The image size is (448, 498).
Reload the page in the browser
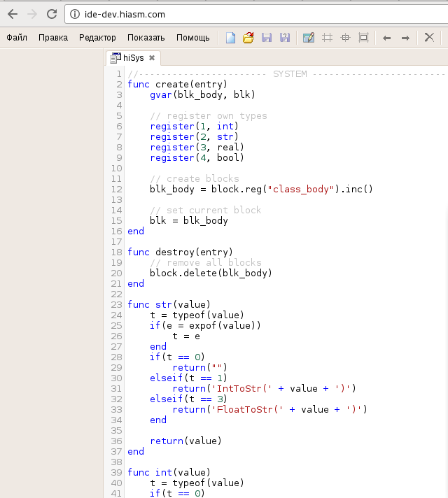51,13
